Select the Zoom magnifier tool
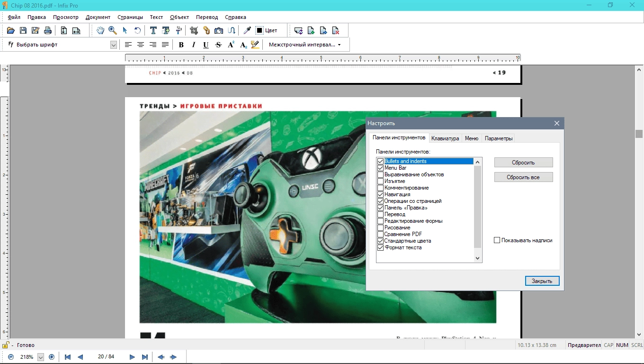The height and width of the screenshot is (364, 644). tap(113, 30)
